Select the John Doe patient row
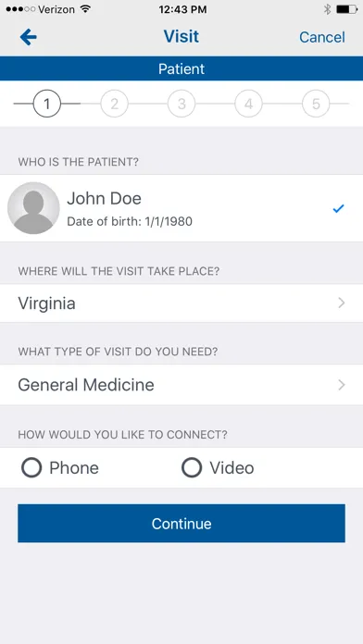This screenshot has width=363, height=644. pos(181,208)
